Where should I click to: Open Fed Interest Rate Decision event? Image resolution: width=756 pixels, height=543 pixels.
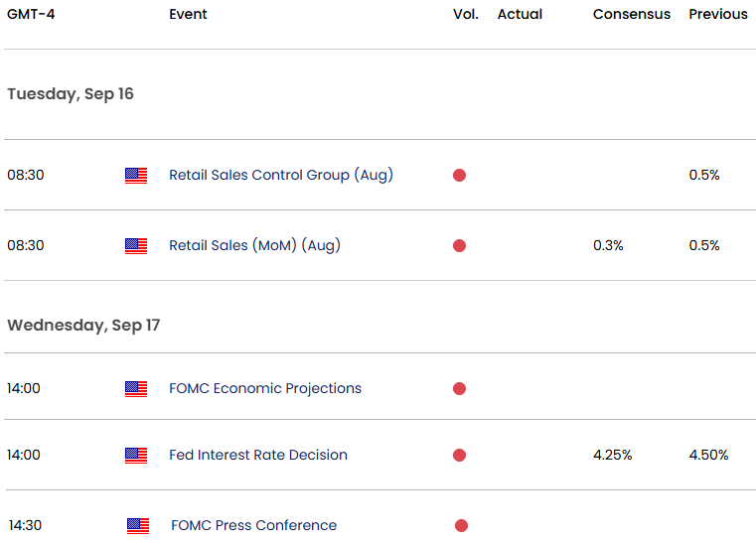258,455
